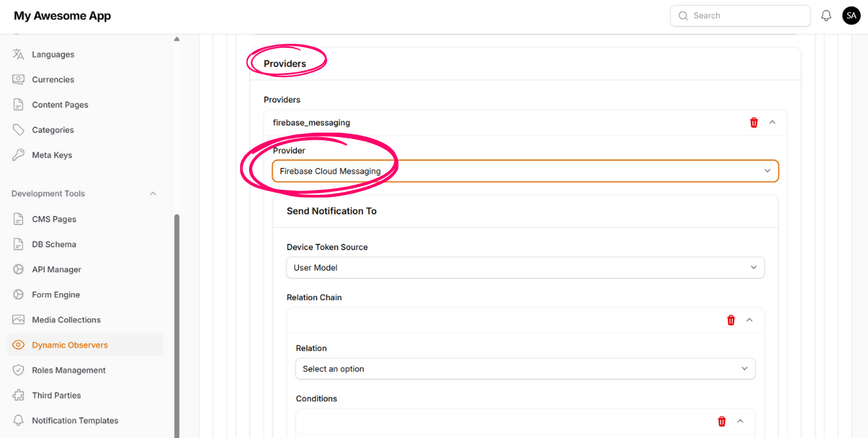Viewport: 868px width, 438px height.
Task: Open Roles Management page
Action: [69, 370]
